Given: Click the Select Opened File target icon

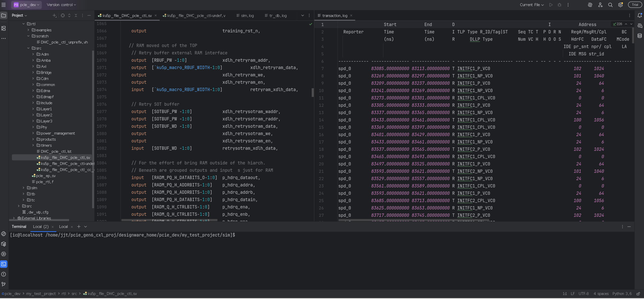Looking at the screenshot, I should (63, 16).
